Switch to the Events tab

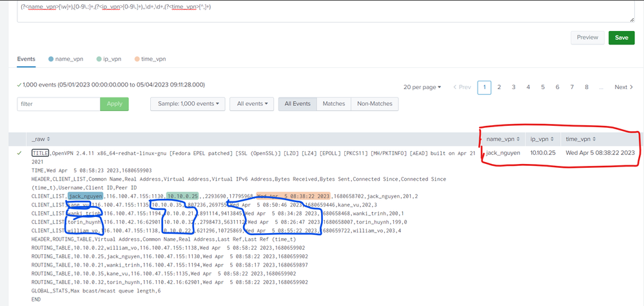click(26, 59)
